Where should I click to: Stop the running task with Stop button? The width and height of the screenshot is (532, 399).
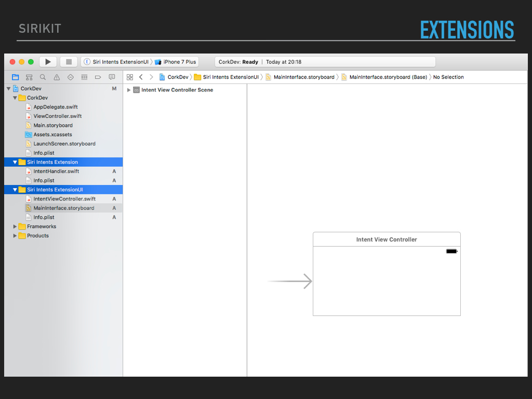(x=69, y=62)
